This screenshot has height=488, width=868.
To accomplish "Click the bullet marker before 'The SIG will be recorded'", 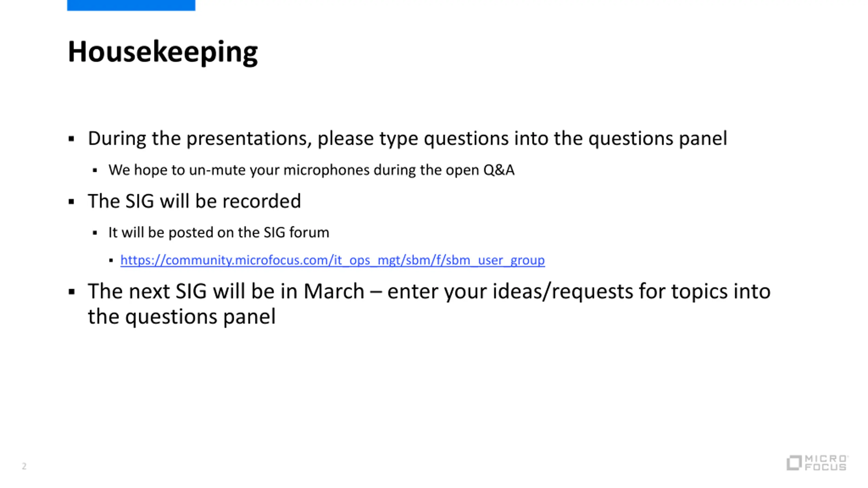I will click(71, 202).
